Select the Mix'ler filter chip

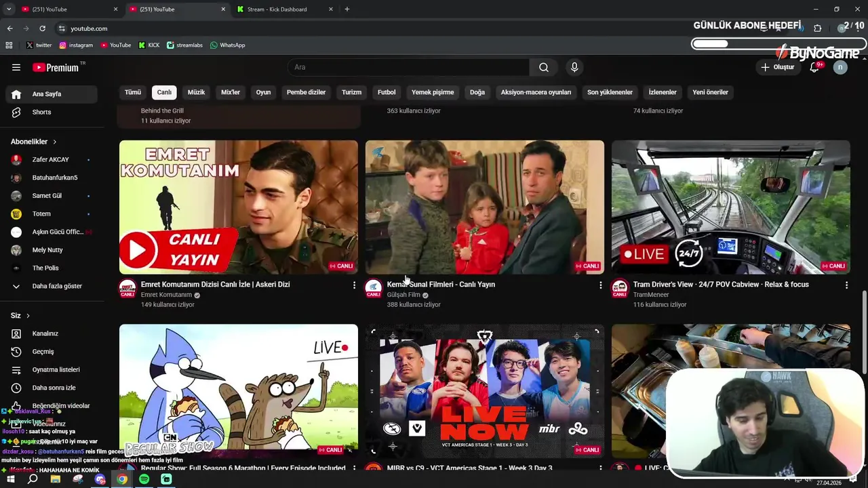231,92
